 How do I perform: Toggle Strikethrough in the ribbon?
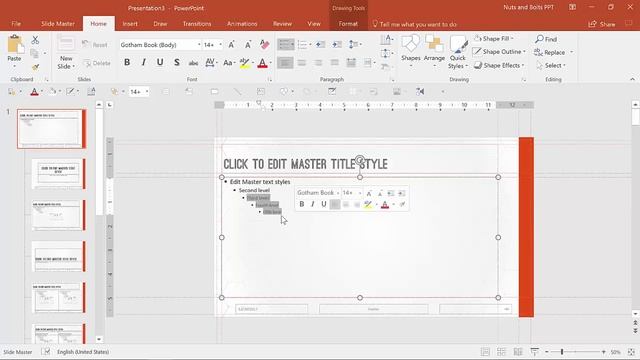tap(193, 62)
